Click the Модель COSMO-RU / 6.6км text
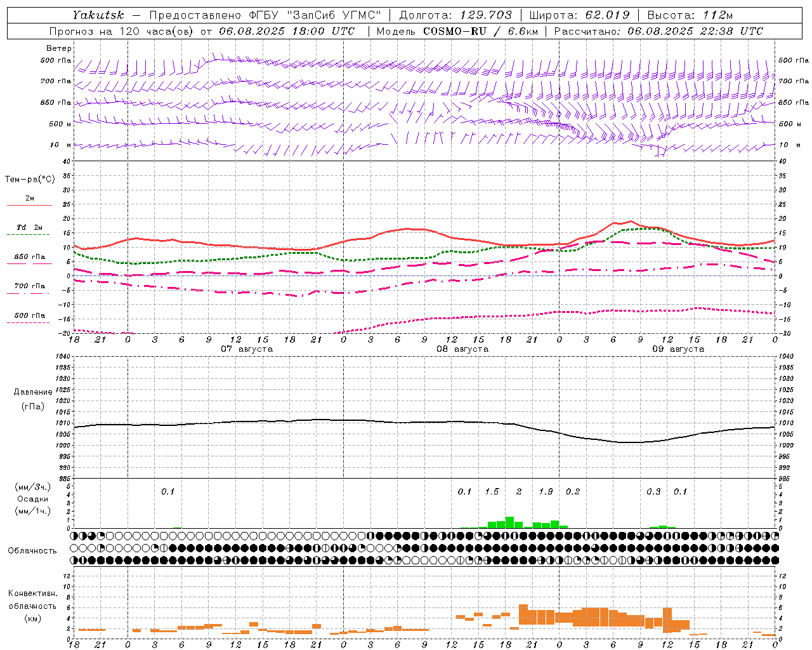 coord(457,31)
